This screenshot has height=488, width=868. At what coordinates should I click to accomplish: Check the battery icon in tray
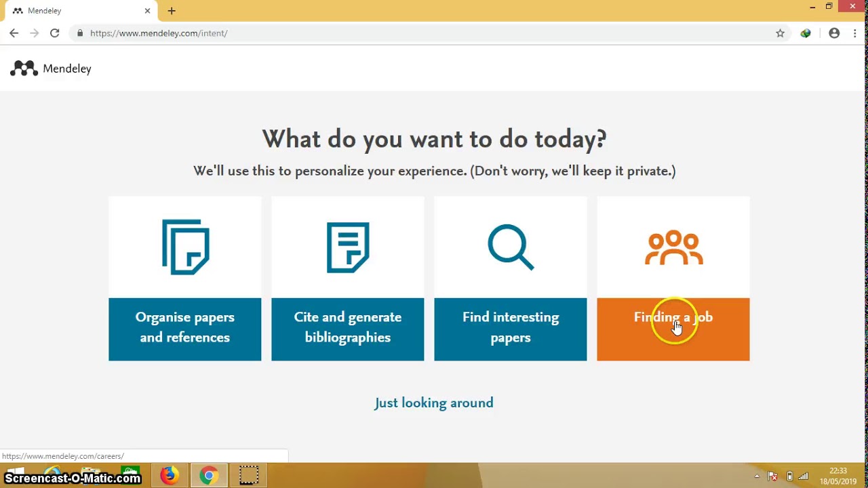pyautogui.click(x=789, y=476)
